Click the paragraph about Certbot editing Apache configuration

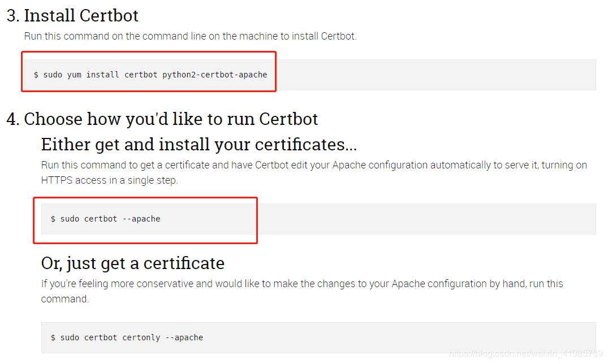point(314,165)
